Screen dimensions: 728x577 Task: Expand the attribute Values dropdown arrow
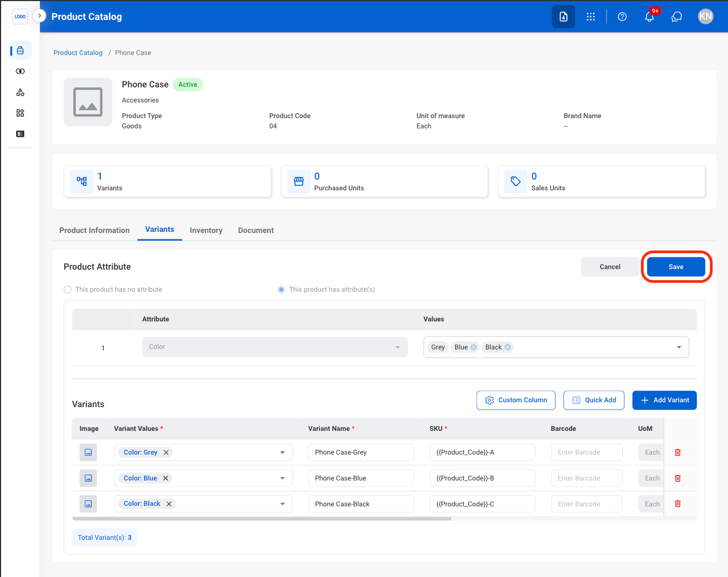[x=679, y=347]
